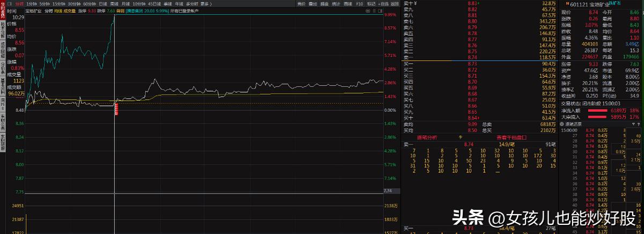The image size is (644, 234).
Task: Open the 季线 quarterly chart
Action: pyautogui.click(x=169, y=4)
